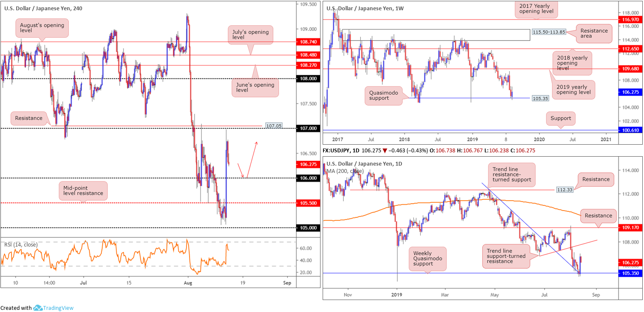Select the Resistance area callout
The width and height of the screenshot is (644, 312).
click(x=594, y=33)
